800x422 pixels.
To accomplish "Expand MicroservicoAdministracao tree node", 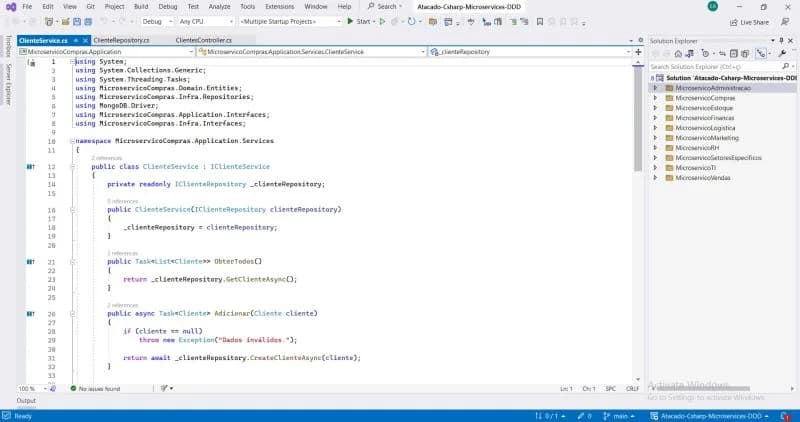I will point(656,88).
